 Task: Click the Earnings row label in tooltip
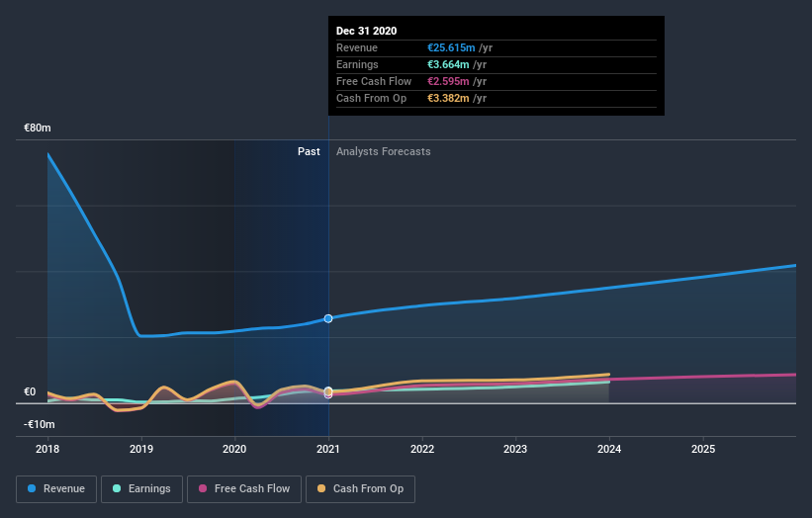[357, 64]
